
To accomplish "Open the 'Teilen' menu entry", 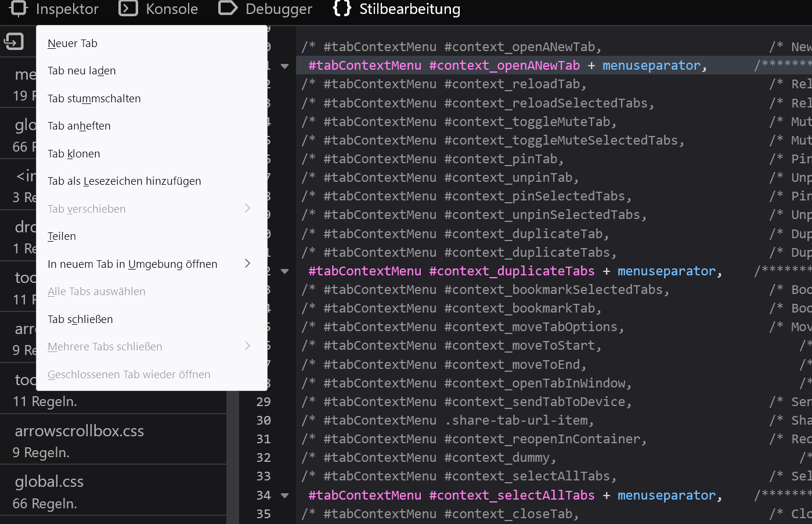I will [62, 236].
